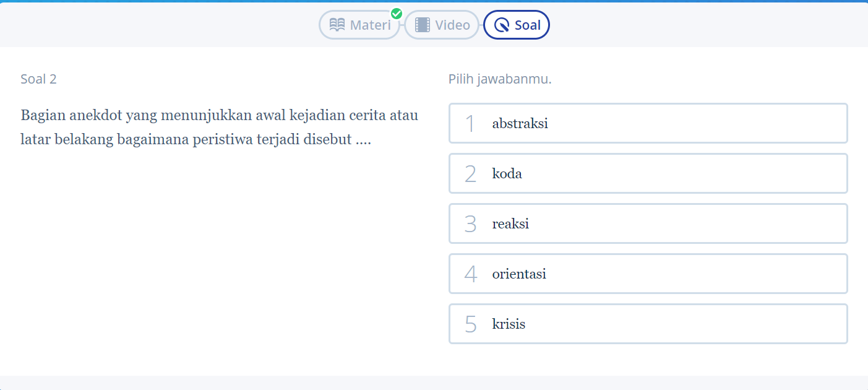Pick the reaksi answer
This screenshot has width=868, height=390.
coord(648,223)
